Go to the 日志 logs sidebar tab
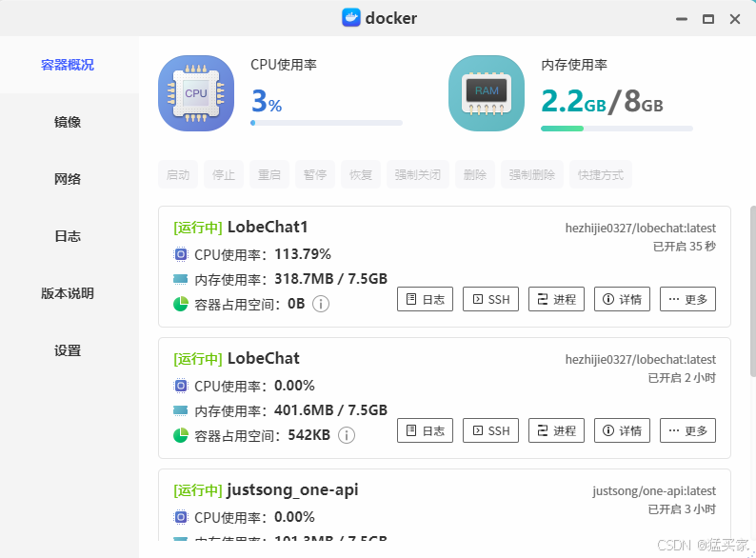 pyautogui.click(x=68, y=236)
